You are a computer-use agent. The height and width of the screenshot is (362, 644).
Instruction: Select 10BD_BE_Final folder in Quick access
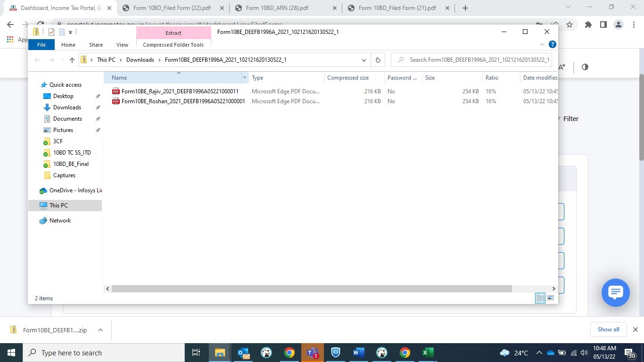click(x=71, y=164)
